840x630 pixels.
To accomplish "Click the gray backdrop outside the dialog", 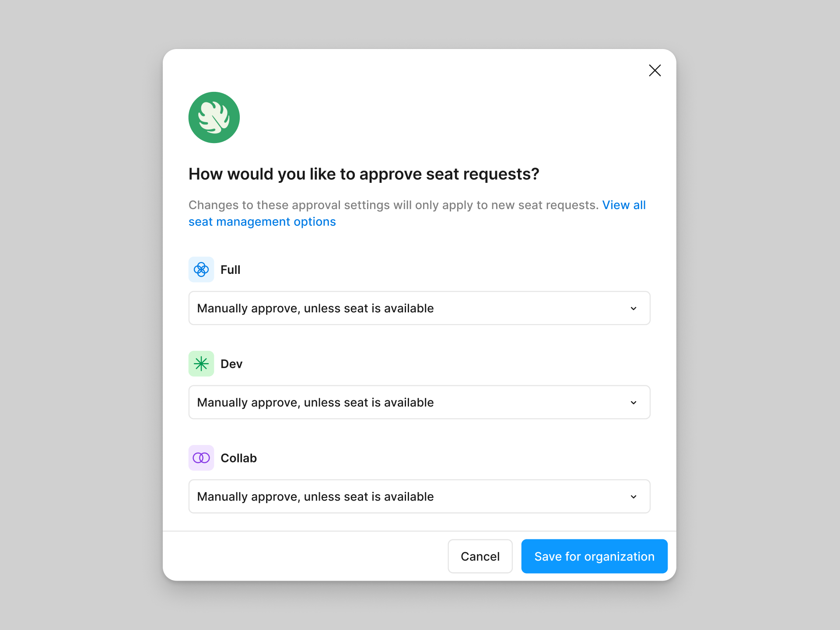I will (79, 315).
